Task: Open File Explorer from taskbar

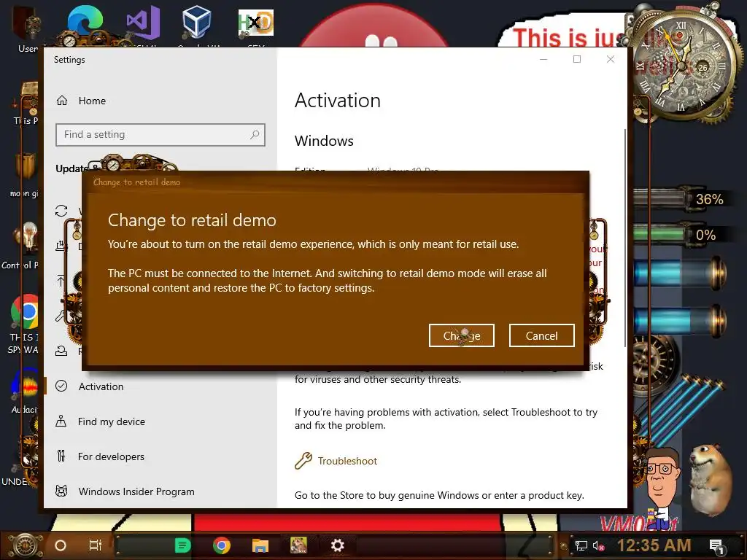Action: [260, 545]
